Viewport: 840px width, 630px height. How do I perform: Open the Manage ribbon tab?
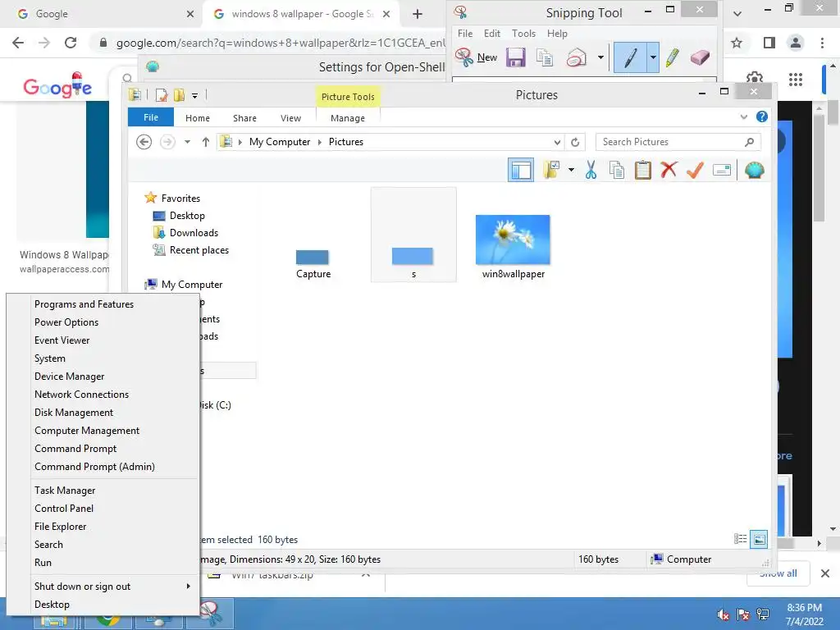[348, 118]
